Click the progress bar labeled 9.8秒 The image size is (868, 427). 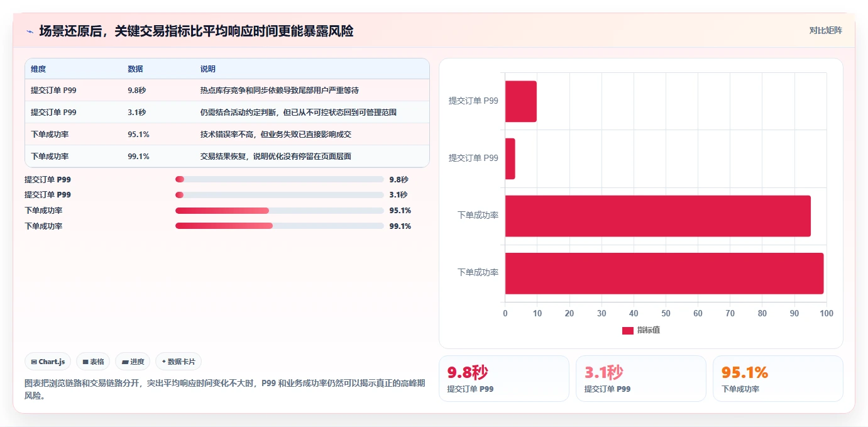point(280,179)
